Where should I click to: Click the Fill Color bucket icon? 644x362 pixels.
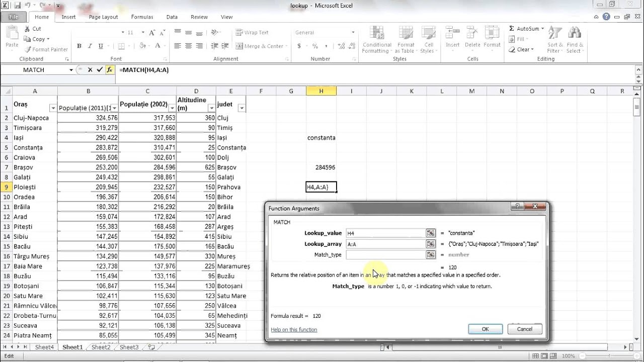coord(143,46)
